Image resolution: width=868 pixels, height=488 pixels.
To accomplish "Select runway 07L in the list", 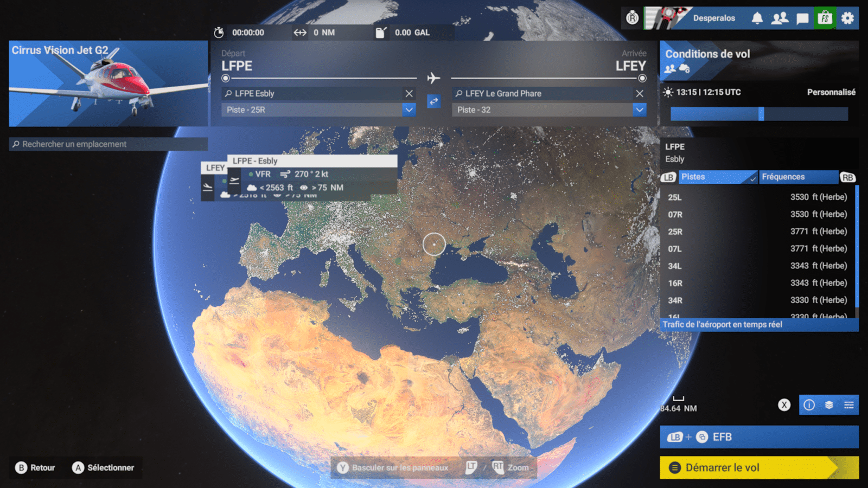I will tap(757, 249).
